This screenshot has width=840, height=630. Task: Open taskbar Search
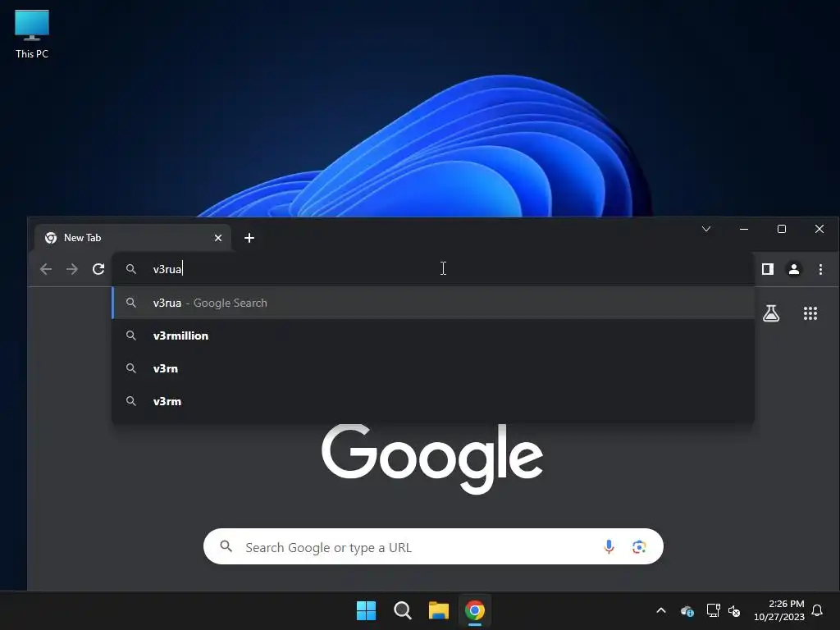(402, 610)
